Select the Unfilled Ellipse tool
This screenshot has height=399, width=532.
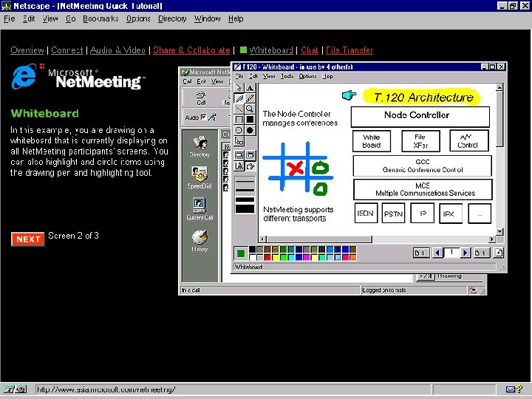tap(239, 130)
